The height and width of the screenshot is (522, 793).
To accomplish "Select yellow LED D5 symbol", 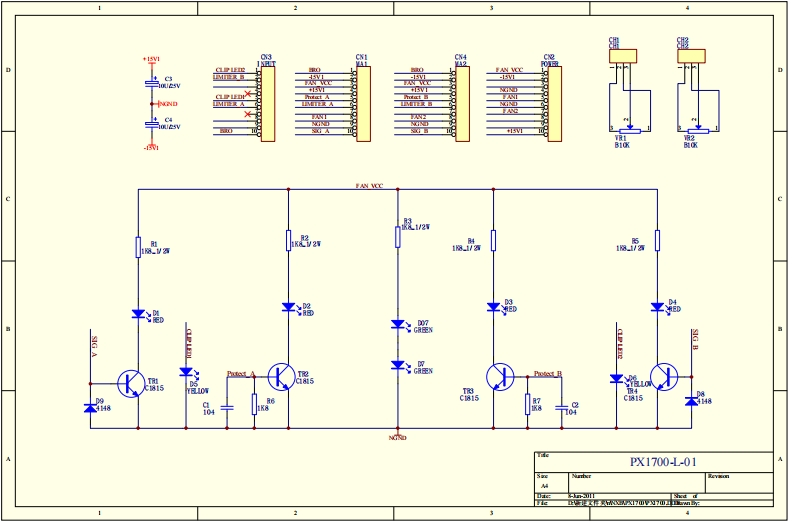I will coord(185,372).
